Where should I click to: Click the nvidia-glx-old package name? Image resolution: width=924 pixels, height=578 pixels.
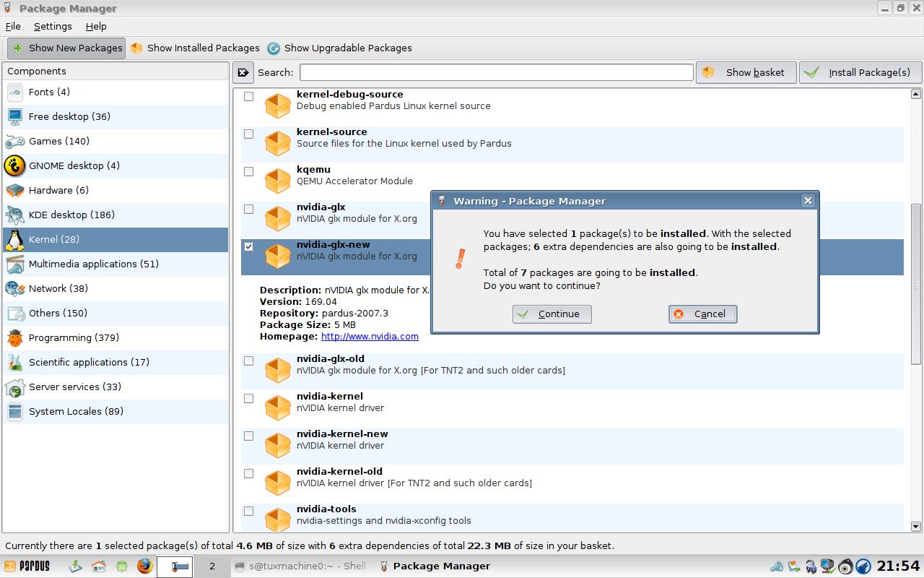click(331, 359)
